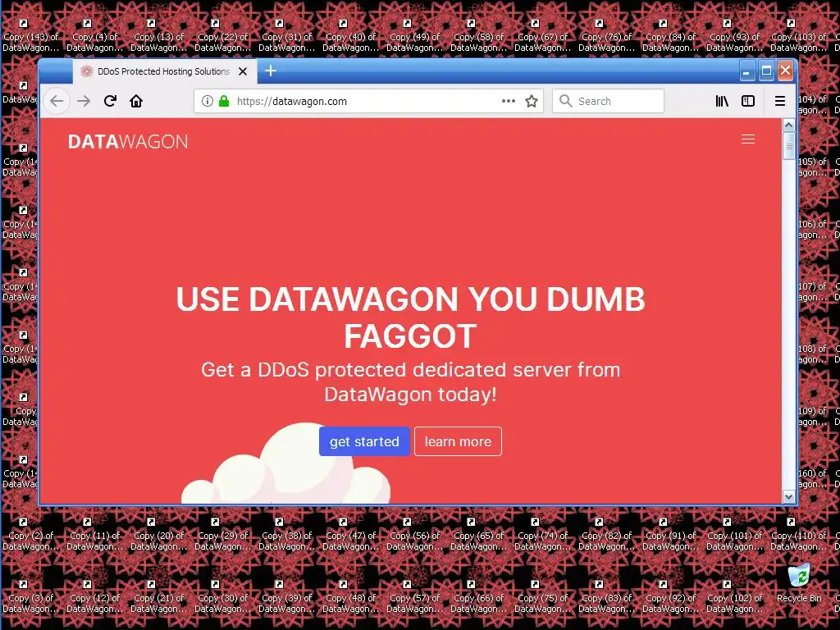Select the DDoS Protected Hosting Solutions tab
Image resolution: width=840 pixels, height=630 pixels.
(164, 71)
